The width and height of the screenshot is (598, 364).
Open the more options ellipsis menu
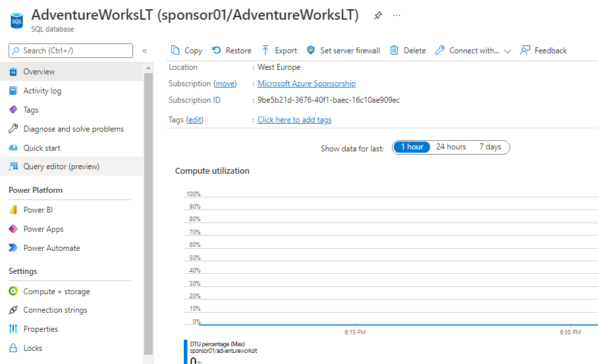(396, 16)
